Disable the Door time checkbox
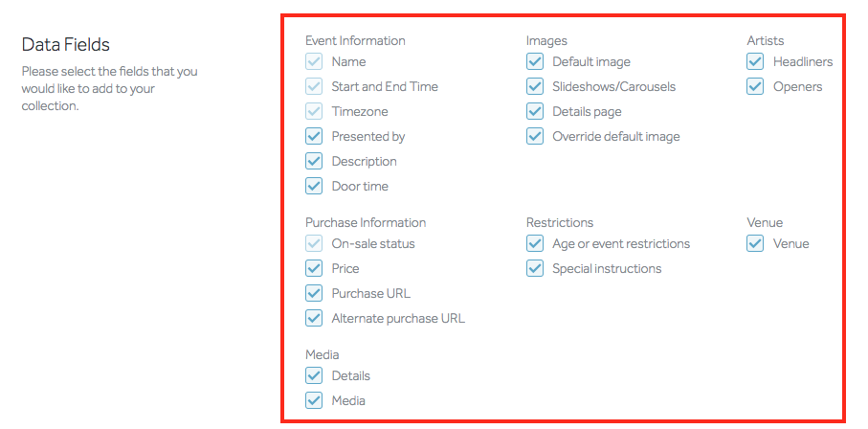The height and width of the screenshot is (429, 868). [314, 186]
